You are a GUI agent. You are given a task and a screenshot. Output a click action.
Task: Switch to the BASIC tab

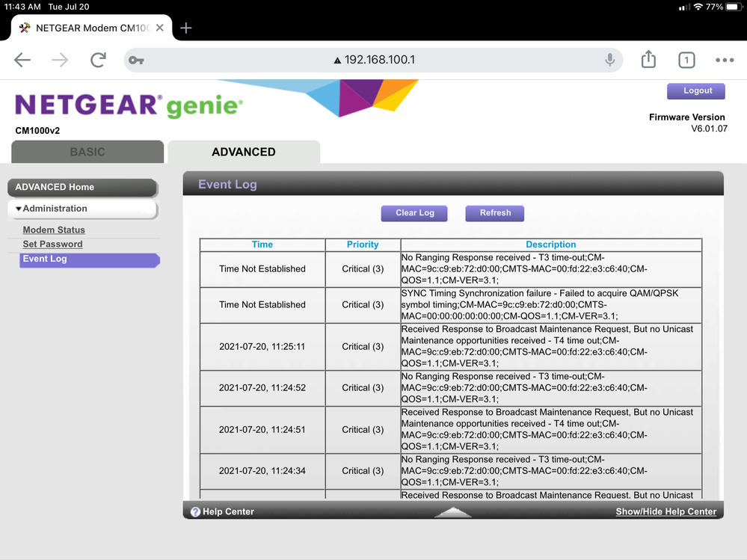coord(87,152)
